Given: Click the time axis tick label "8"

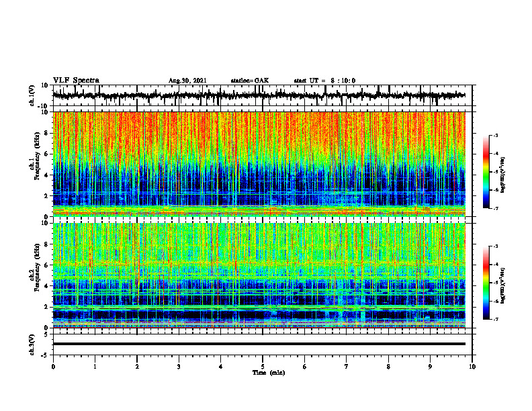Looking at the screenshot, I should coord(388,367).
